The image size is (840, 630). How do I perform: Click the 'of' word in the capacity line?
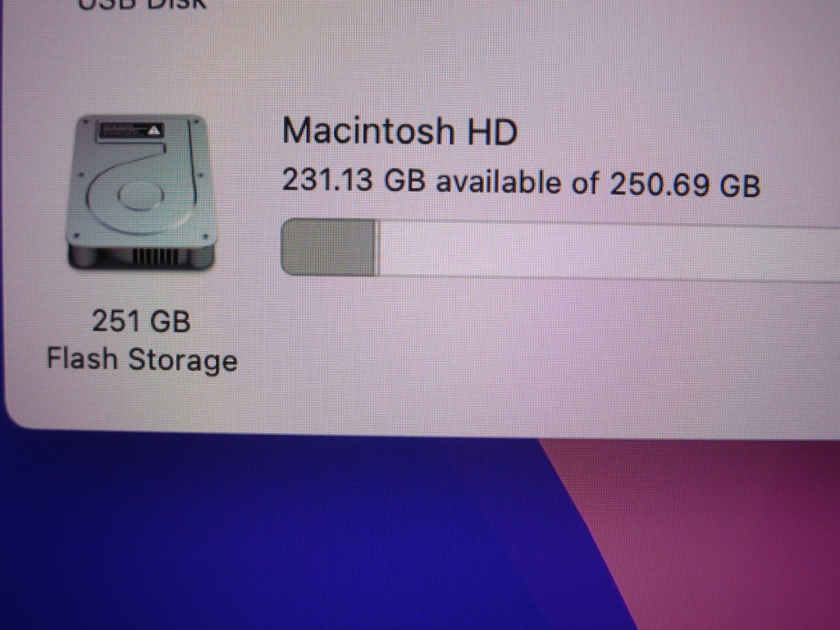584,183
